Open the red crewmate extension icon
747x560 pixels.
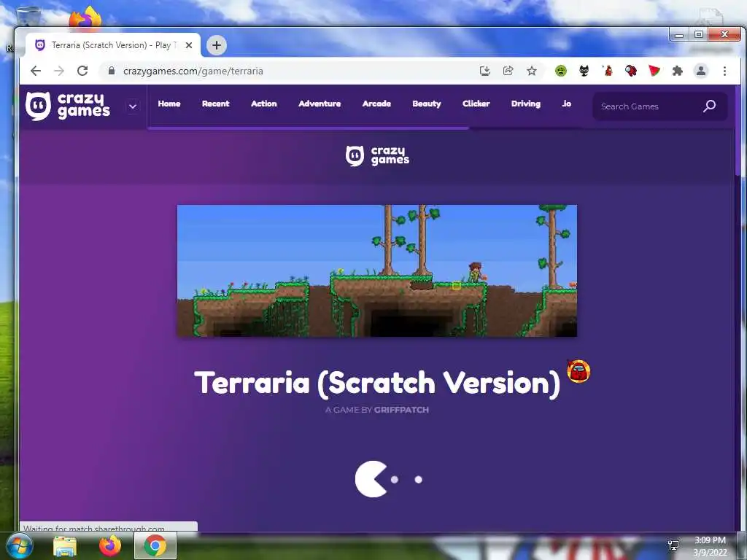click(631, 71)
